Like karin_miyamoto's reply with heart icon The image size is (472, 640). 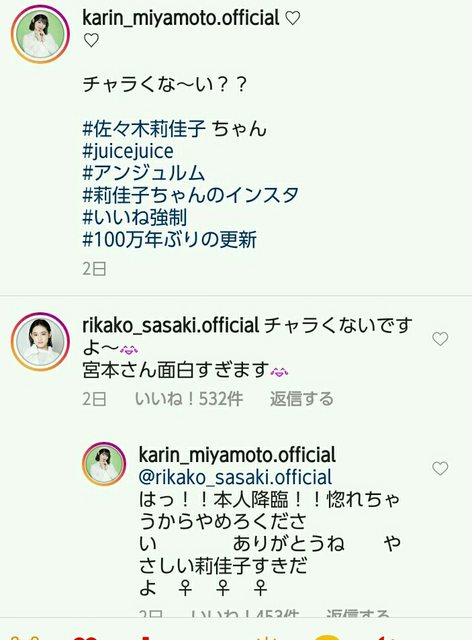(440, 468)
